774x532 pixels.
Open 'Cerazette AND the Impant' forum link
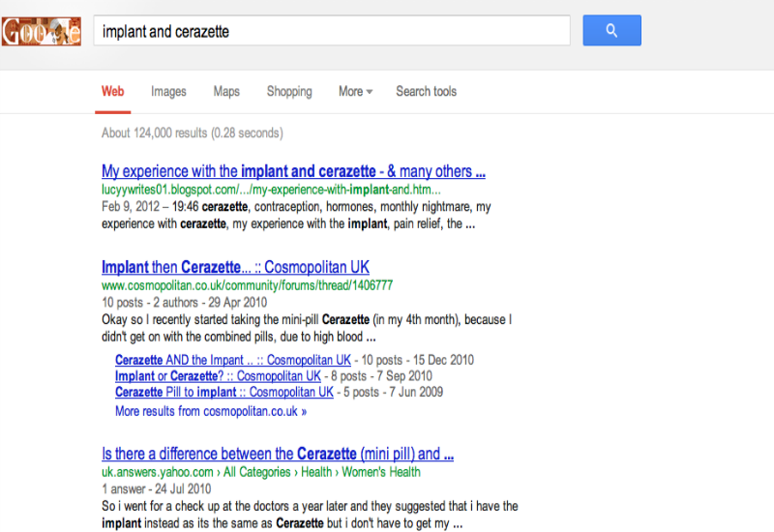[233, 360]
